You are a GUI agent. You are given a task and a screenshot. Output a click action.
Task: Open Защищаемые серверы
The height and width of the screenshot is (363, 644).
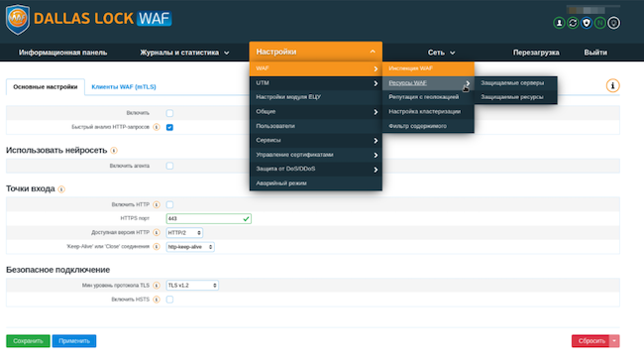pyautogui.click(x=516, y=83)
